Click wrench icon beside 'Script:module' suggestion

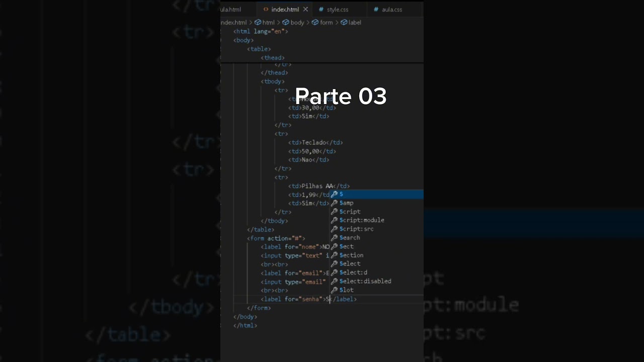[x=334, y=220]
